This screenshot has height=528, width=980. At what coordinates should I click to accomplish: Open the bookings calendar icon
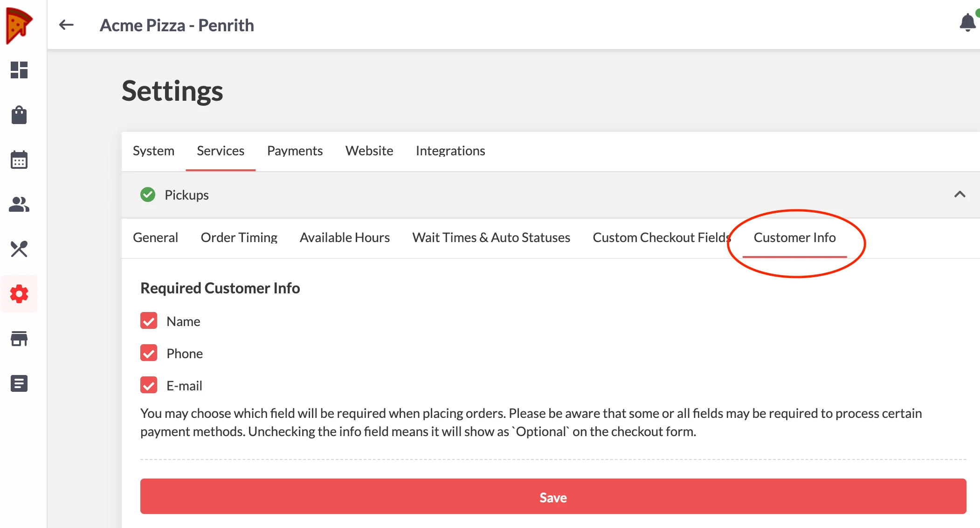pos(19,160)
